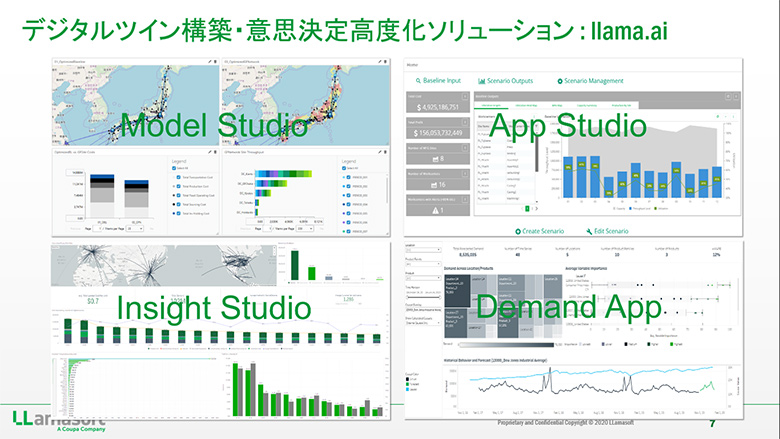Uncheck Total Inv Holding Cost legend checkbox
The width and height of the screenshot is (780, 439).
(179, 213)
